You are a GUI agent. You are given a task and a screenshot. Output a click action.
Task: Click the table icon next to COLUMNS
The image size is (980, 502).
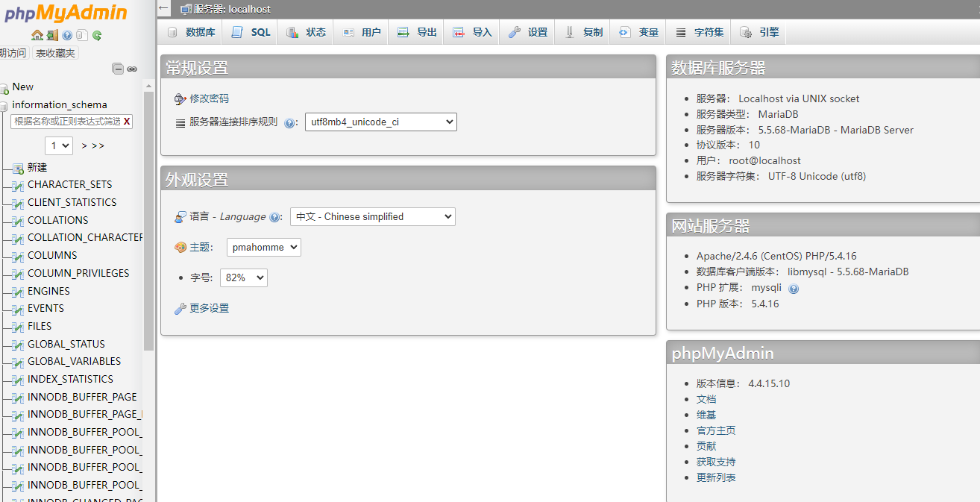(x=18, y=256)
